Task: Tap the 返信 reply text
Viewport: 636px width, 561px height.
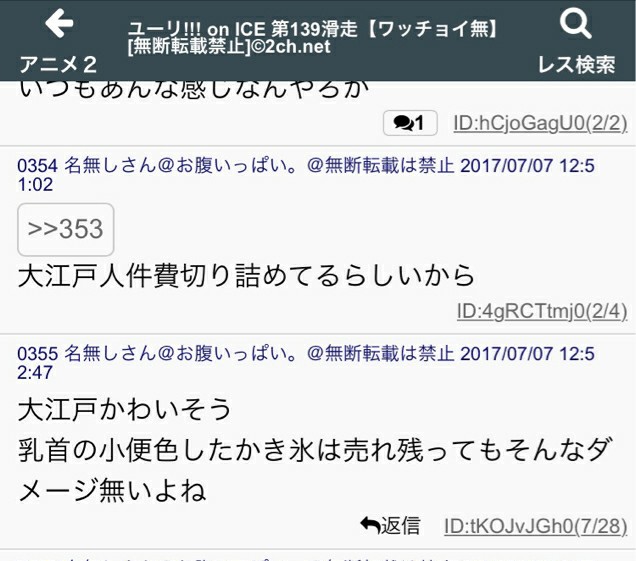Action: coord(400,525)
